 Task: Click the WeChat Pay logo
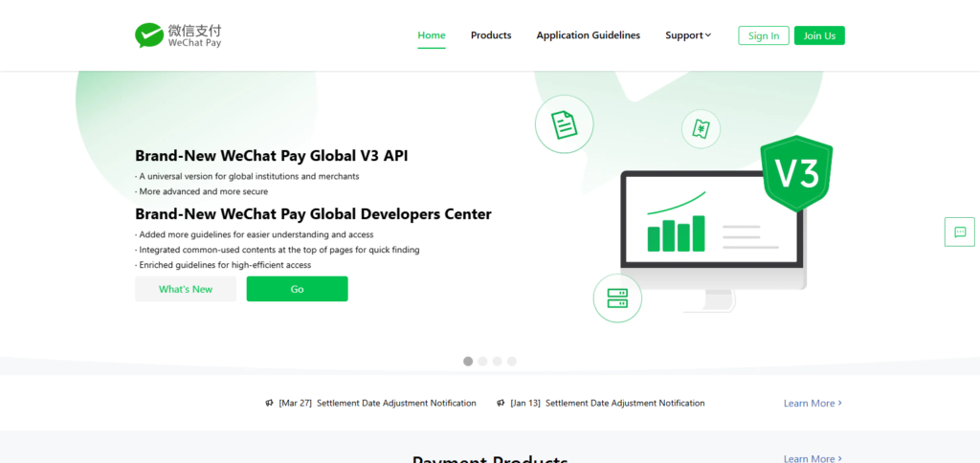(x=178, y=35)
